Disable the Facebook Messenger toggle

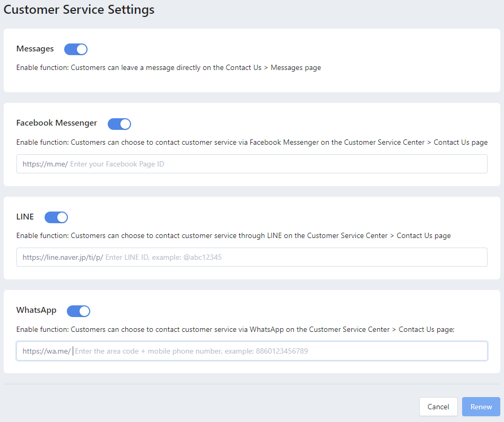pyautogui.click(x=119, y=124)
